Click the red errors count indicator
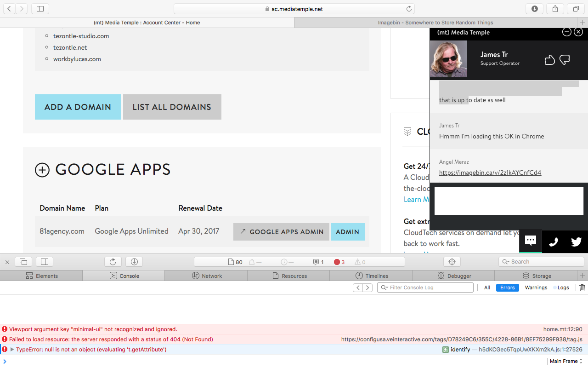This screenshot has height=368, width=588. tap(339, 262)
